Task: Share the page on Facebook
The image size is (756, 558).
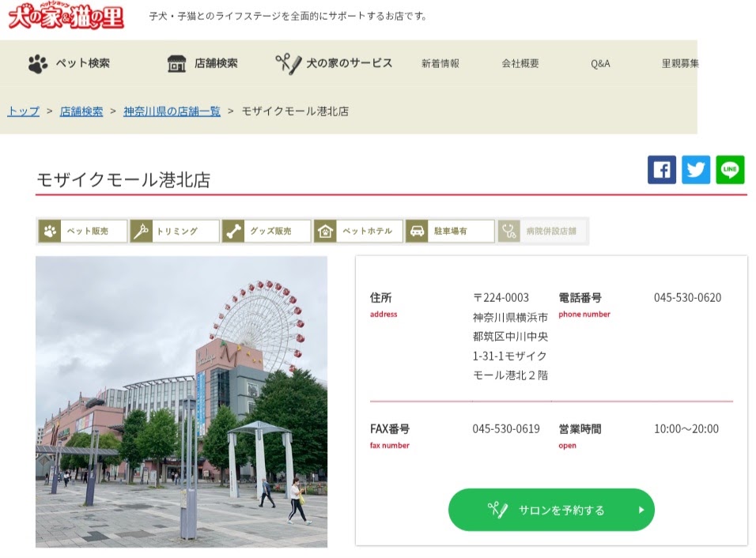Action: coord(661,170)
